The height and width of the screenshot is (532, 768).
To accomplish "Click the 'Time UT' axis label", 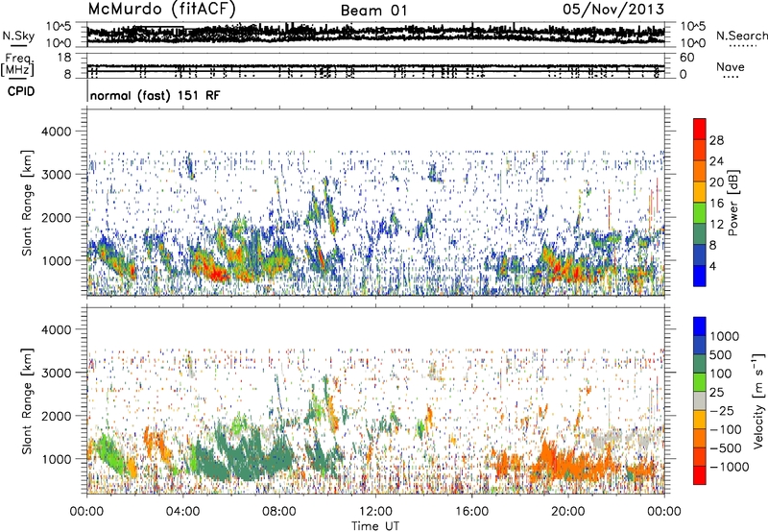I will point(375,526).
